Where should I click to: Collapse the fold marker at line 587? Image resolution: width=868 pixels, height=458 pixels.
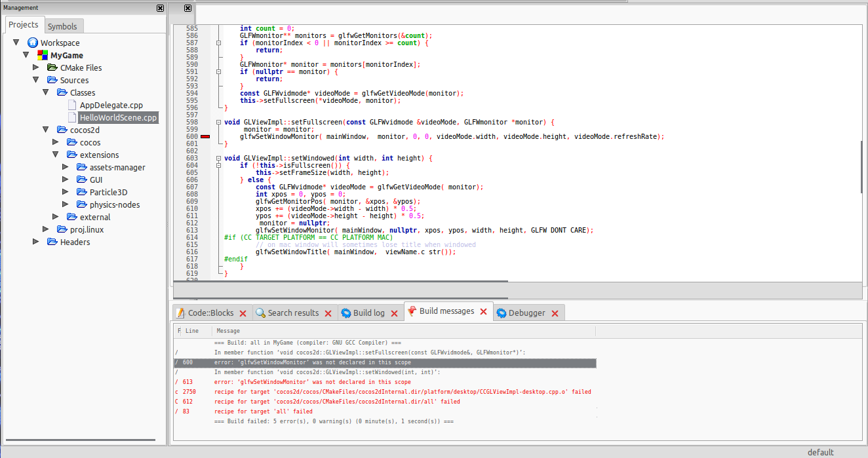tap(218, 43)
